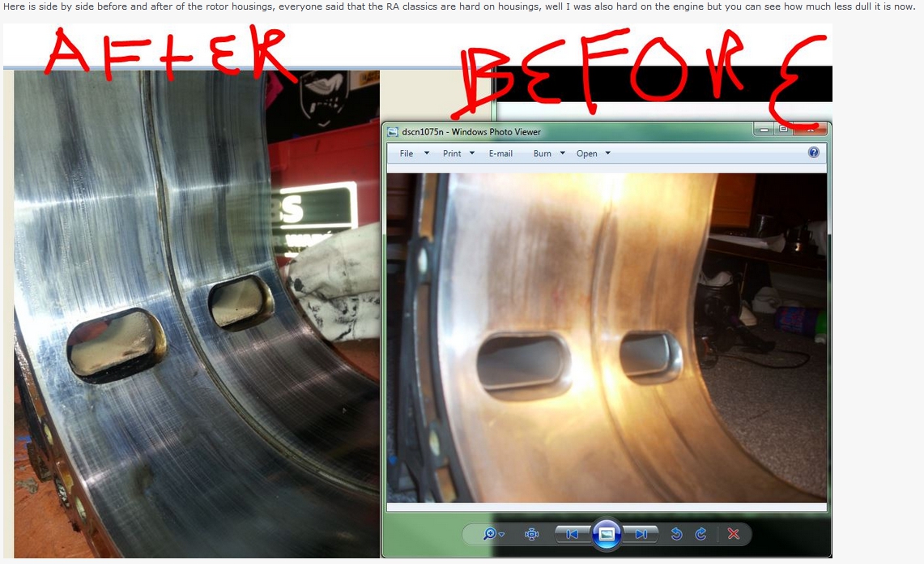Rotate the photo clockwise
The height and width of the screenshot is (564, 924).
pyautogui.click(x=700, y=534)
